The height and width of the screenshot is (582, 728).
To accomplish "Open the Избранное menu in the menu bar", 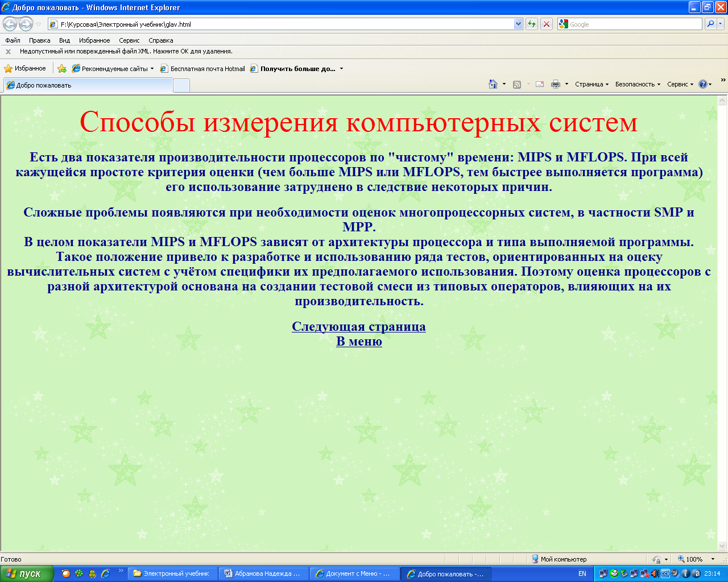I will click(94, 40).
